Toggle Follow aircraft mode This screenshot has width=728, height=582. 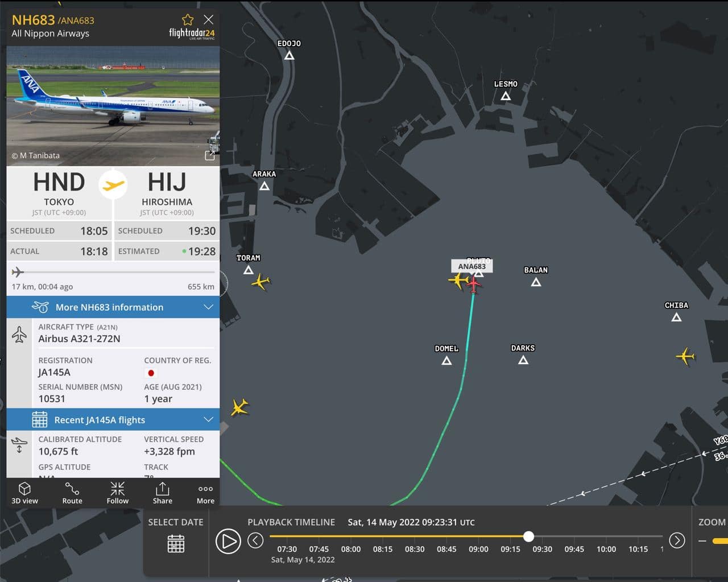click(x=118, y=493)
